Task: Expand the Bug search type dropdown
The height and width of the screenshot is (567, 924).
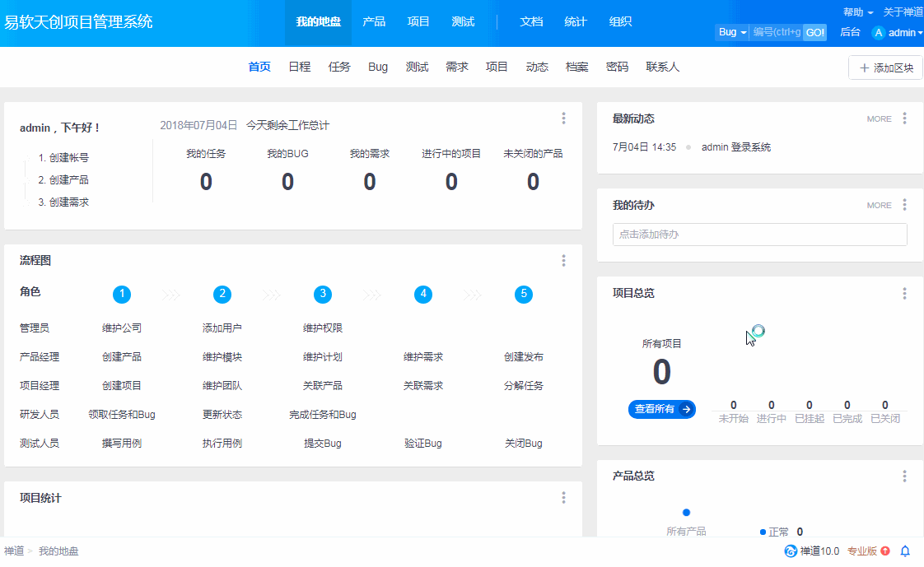Action: [732, 33]
